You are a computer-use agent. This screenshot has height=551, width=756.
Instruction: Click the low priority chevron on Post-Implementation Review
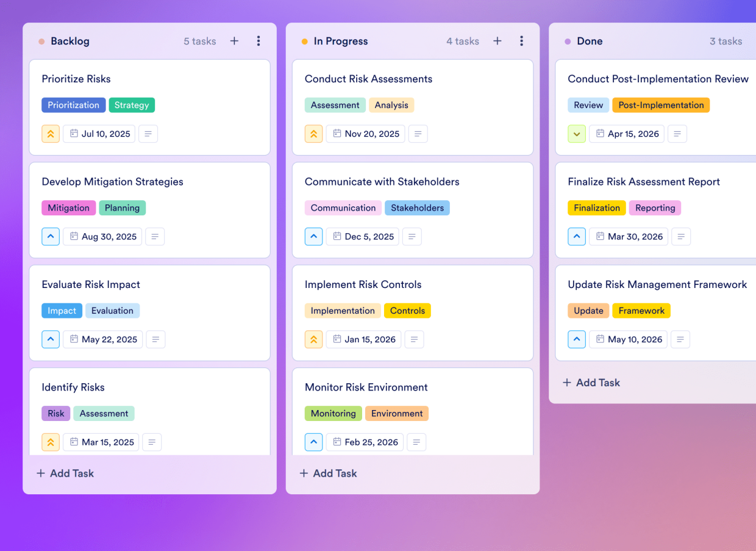[577, 134]
